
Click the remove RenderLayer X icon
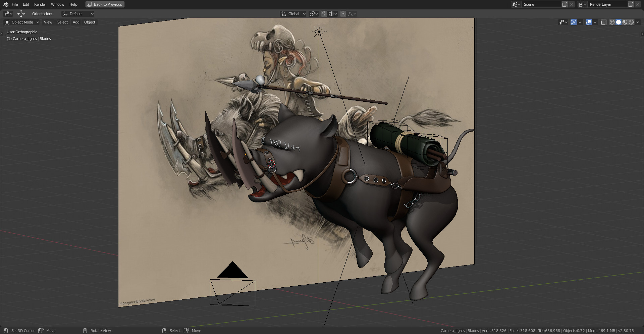click(638, 4)
